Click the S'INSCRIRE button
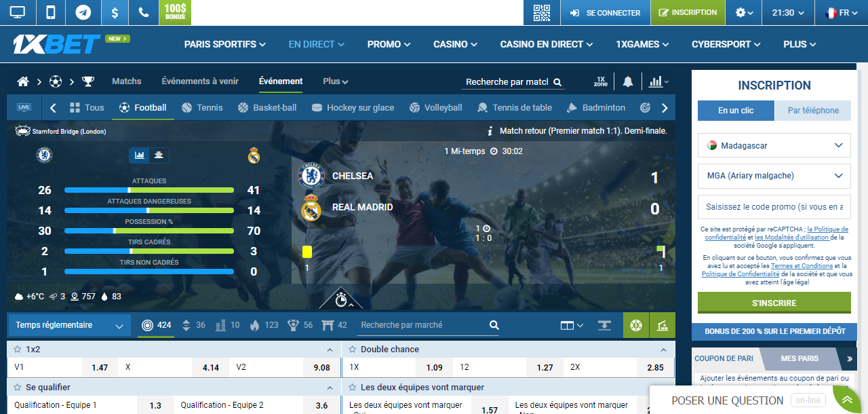The height and width of the screenshot is (414, 868). click(774, 303)
